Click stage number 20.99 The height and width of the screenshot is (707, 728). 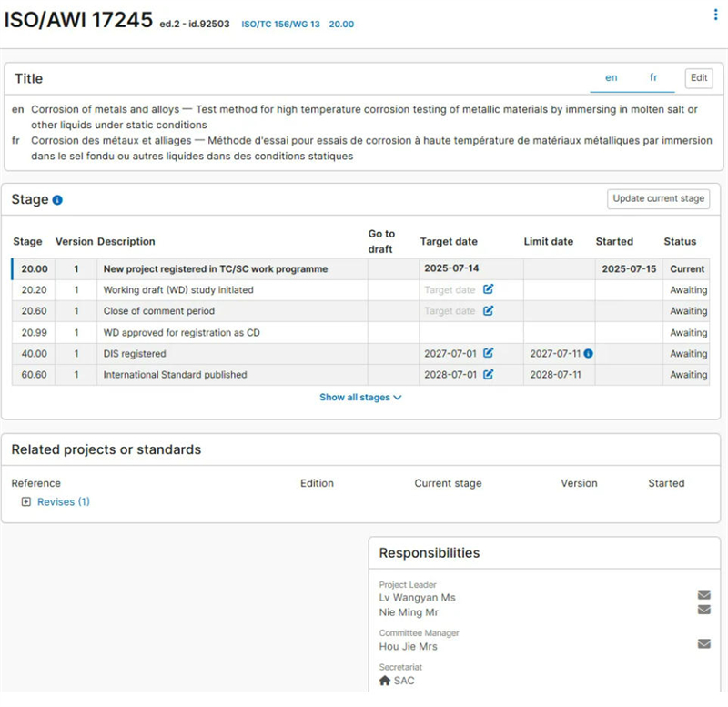coord(34,332)
